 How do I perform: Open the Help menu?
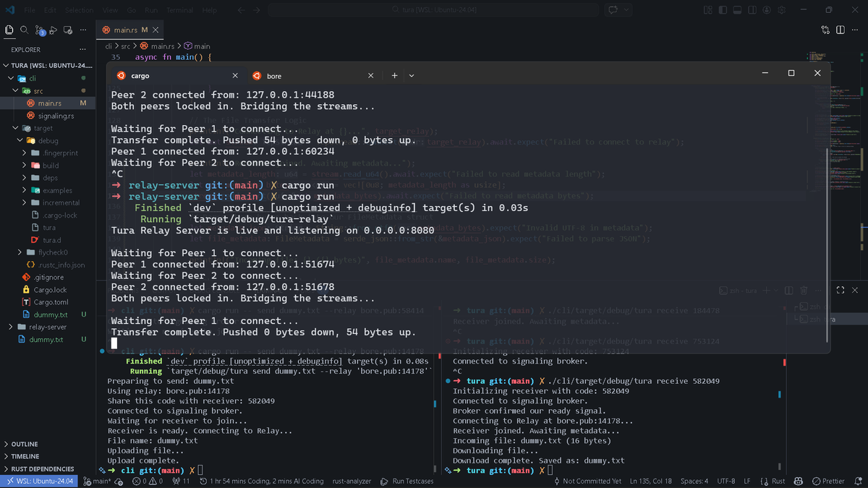click(x=210, y=10)
